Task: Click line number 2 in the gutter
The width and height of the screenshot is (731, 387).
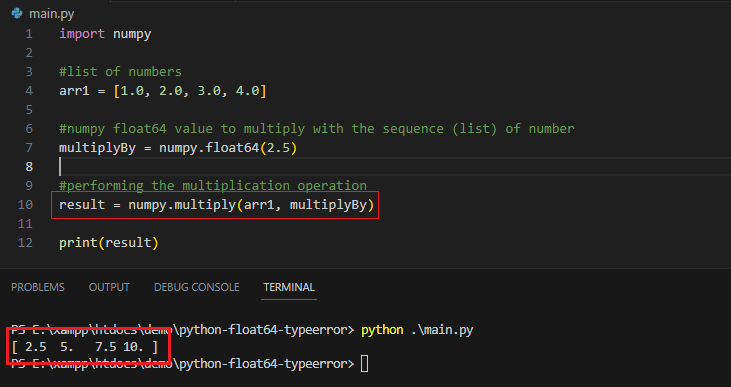Action: point(29,53)
